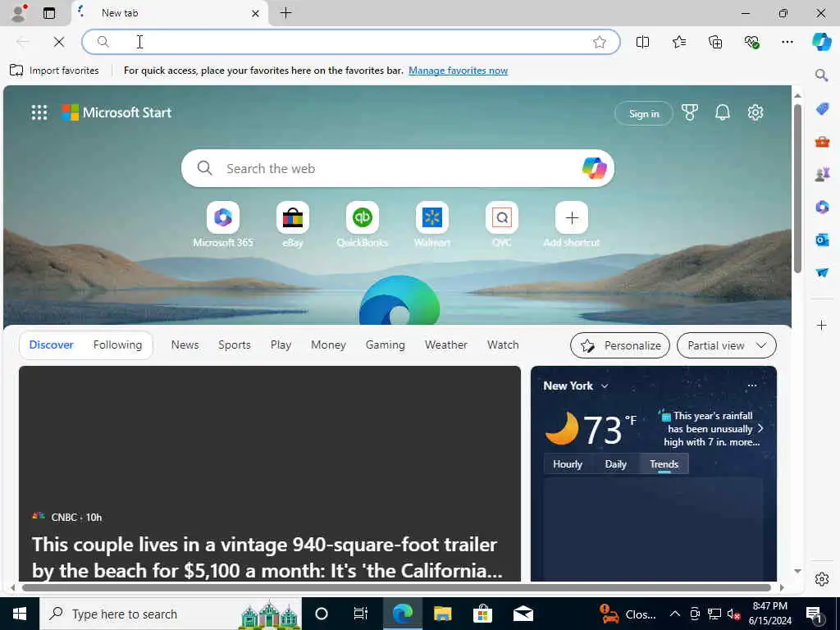840x630 pixels.
Task: Open page settings gear on Microsoft Start
Action: click(x=756, y=112)
